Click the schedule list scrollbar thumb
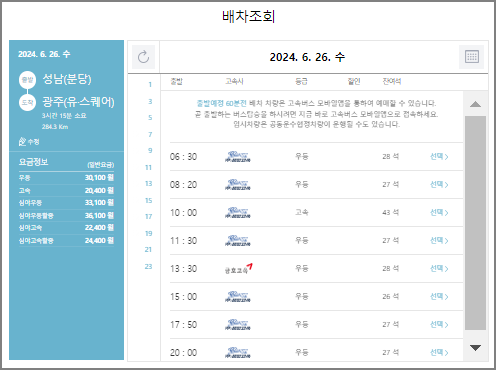This screenshot has width=496, height=370. 475,223
